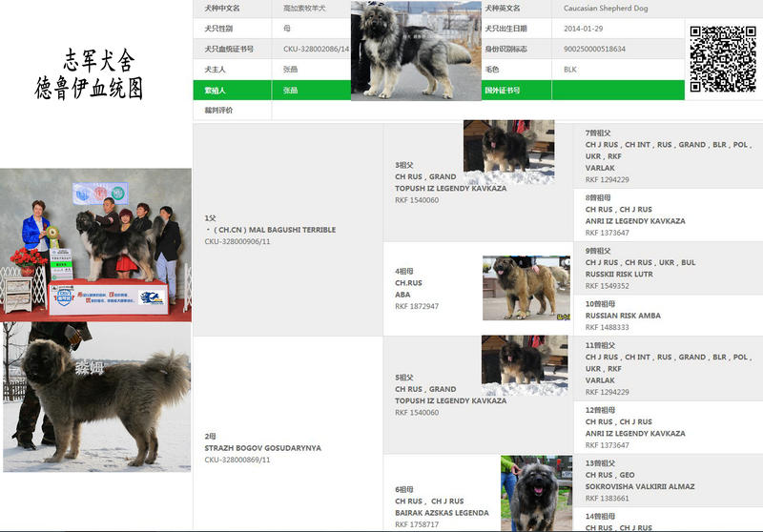The height and width of the screenshot is (532, 763).
Task: Click the 裁判评价 label
Action: pos(218,111)
